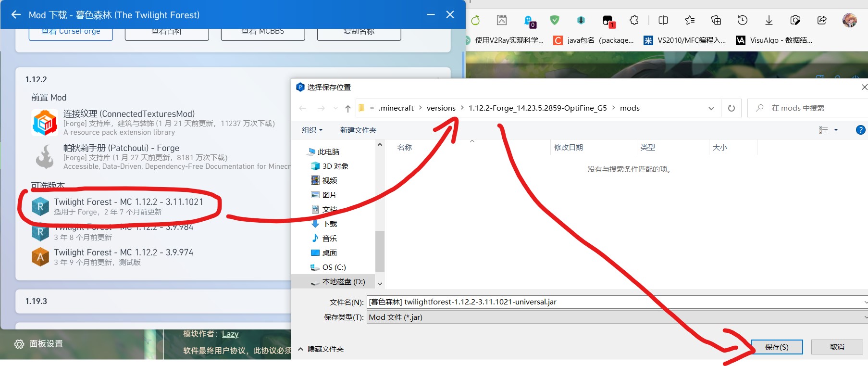Open browser extensions puzzle icon
The width and height of the screenshot is (868, 366).
[x=634, y=20]
